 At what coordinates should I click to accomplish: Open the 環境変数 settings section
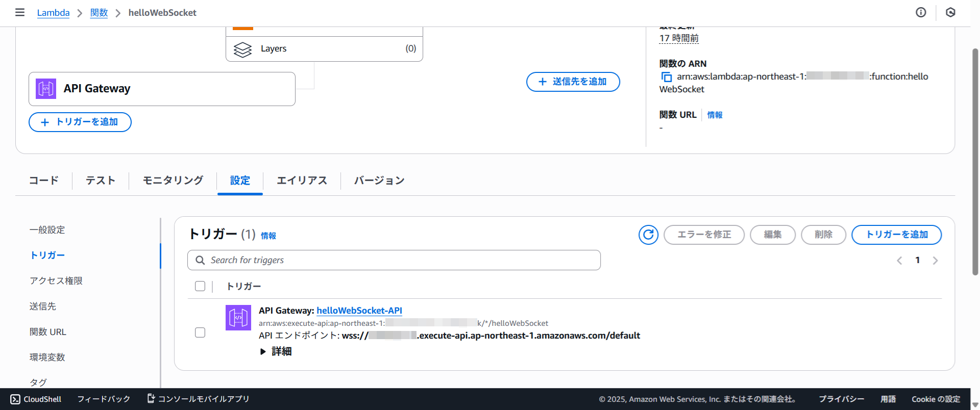pos(47,357)
